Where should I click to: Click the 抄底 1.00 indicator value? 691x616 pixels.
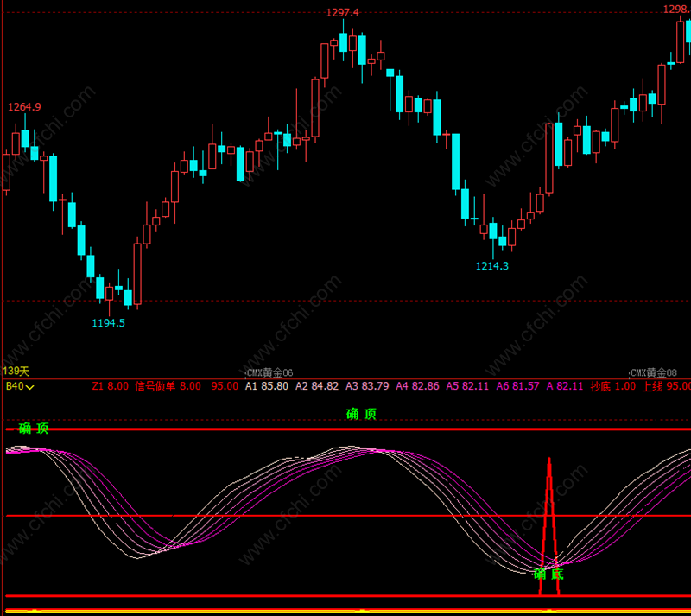(x=613, y=386)
